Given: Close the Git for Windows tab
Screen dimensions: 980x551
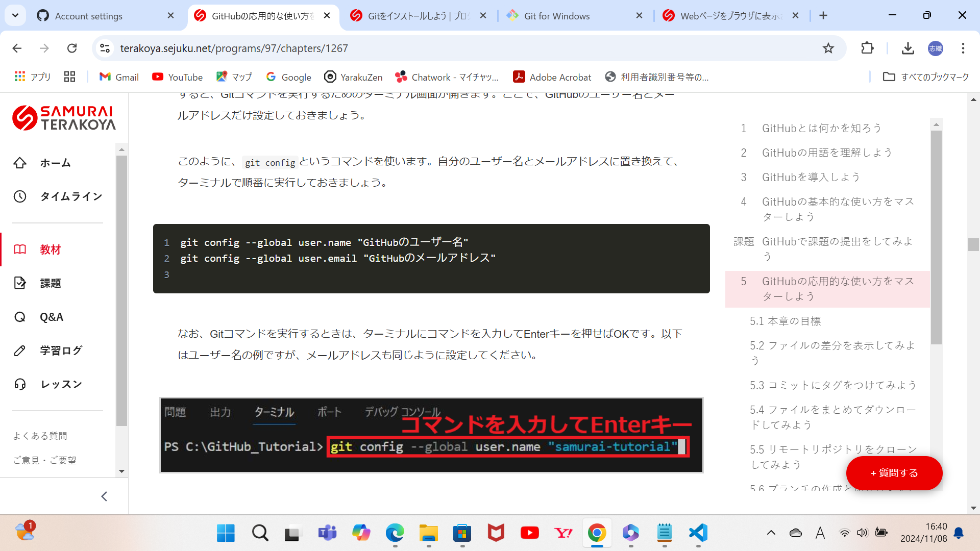Looking at the screenshot, I should pos(639,16).
